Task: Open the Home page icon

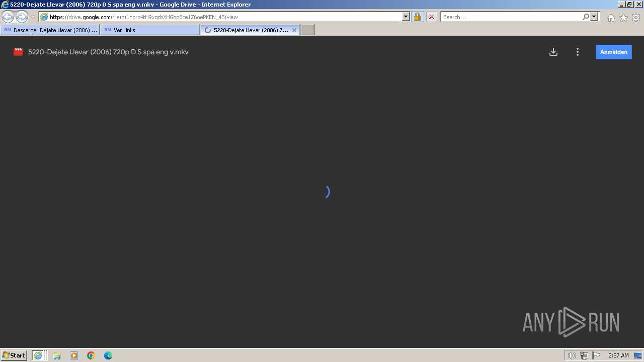Action: [x=611, y=18]
